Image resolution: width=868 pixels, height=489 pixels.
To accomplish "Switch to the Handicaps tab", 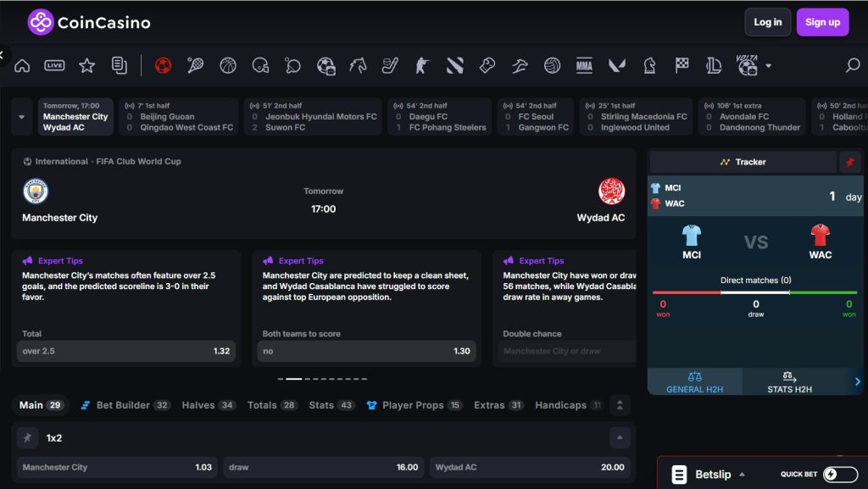I will [x=568, y=405].
